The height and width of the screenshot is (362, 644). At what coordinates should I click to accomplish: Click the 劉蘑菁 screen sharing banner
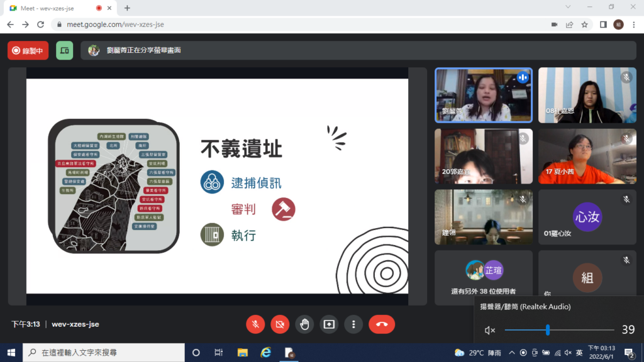click(358, 50)
